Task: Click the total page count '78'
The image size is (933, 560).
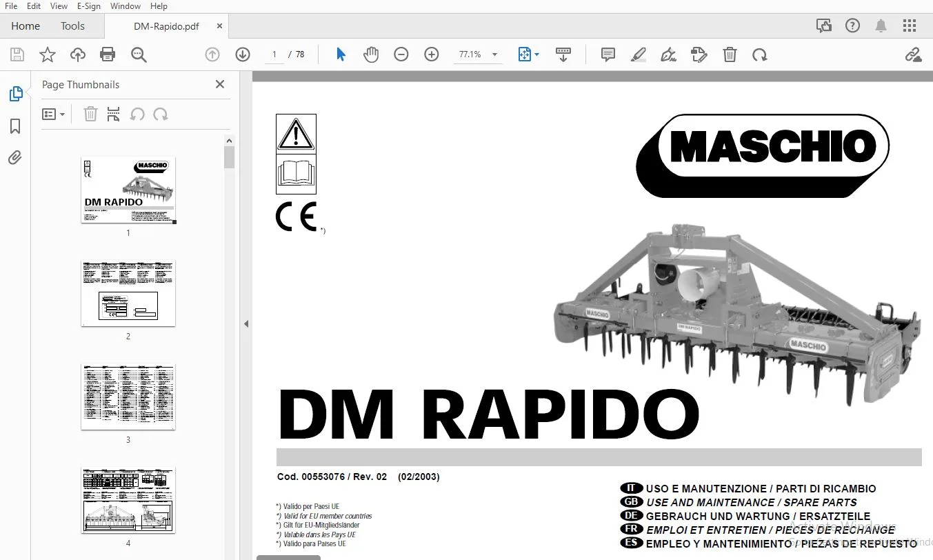Action: [x=300, y=54]
